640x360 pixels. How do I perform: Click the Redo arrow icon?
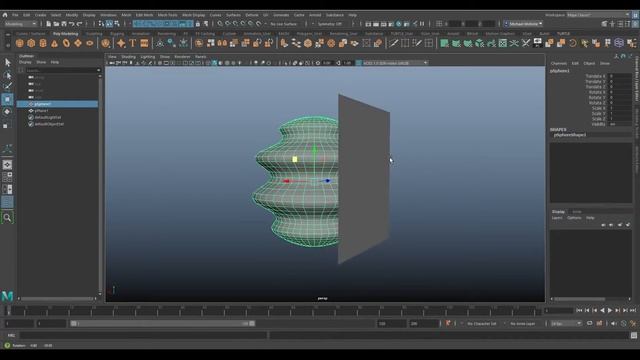[x=80, y=24]
